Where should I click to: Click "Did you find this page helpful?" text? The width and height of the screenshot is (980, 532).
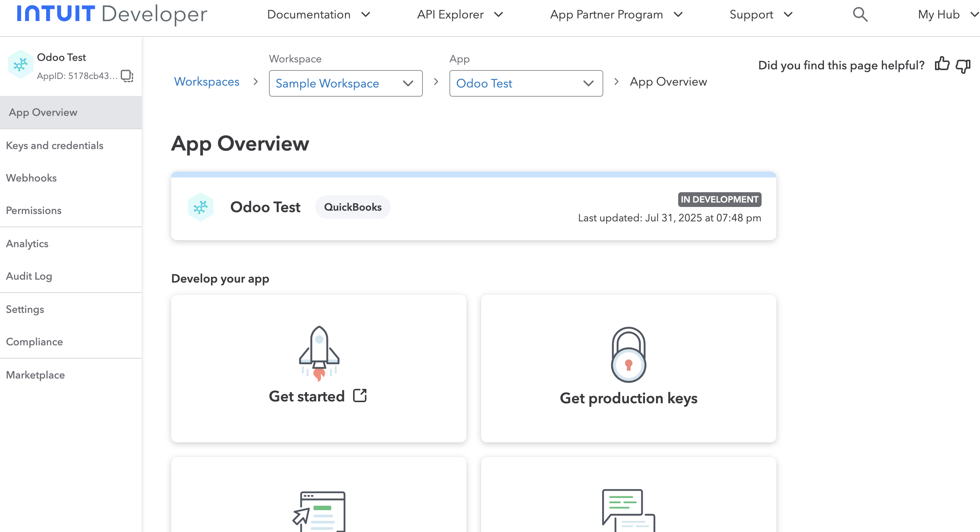tap(841, 65)
